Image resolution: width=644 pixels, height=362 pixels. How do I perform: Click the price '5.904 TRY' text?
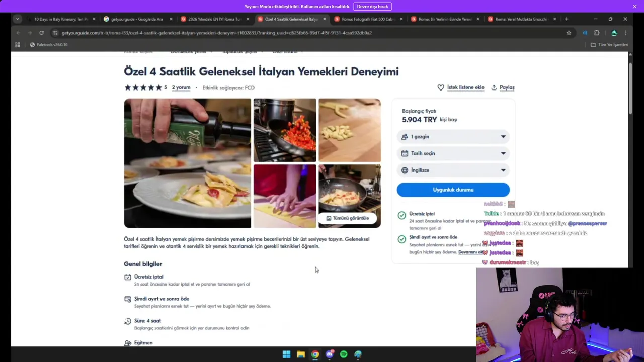tap(419, 120)
